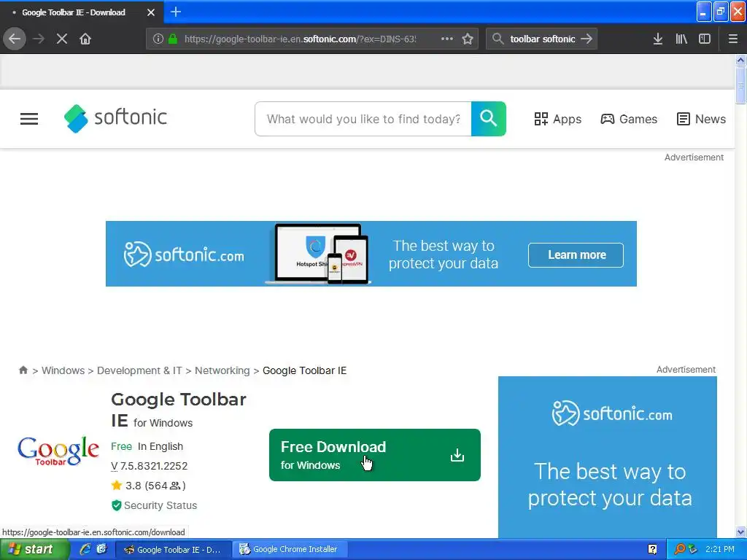747x560 pixels.
Task: Switch to Google Chrome Installer taskbar item
Action: (290, 549)
